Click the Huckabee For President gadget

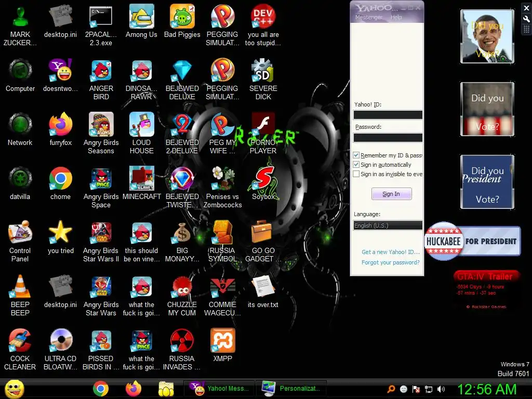click(x=472, y=241)
